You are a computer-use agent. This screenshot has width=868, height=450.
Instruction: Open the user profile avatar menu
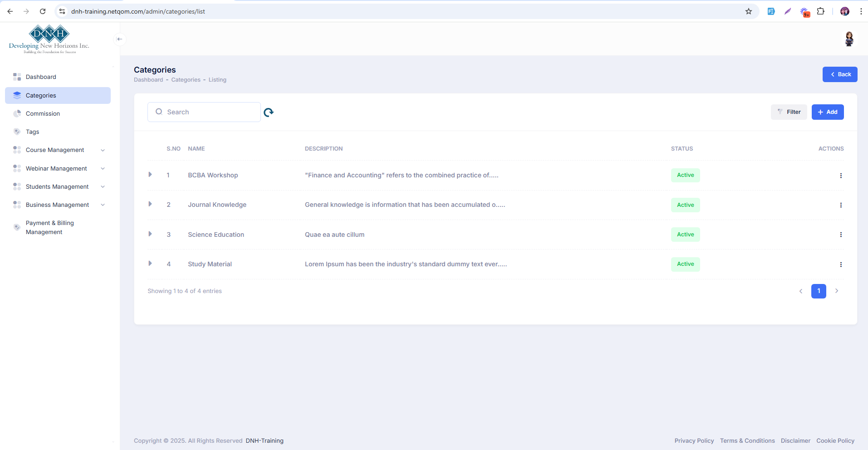click(849, 39)
